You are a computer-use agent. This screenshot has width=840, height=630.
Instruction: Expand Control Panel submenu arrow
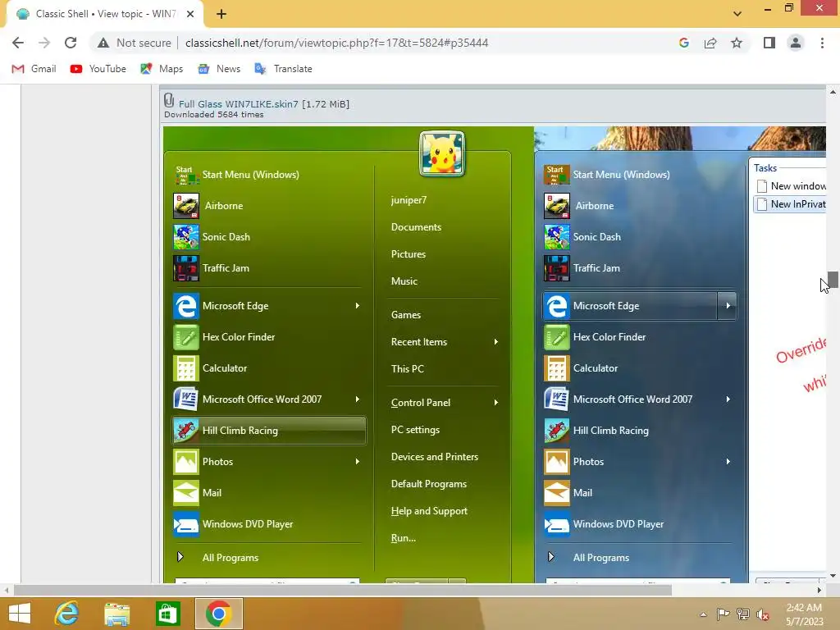[496, 402]
